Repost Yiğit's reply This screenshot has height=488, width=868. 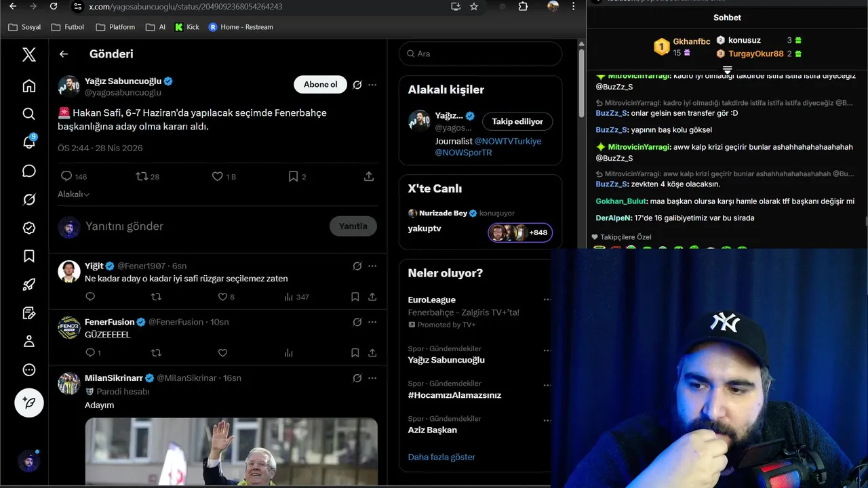(x=156, y=297)
